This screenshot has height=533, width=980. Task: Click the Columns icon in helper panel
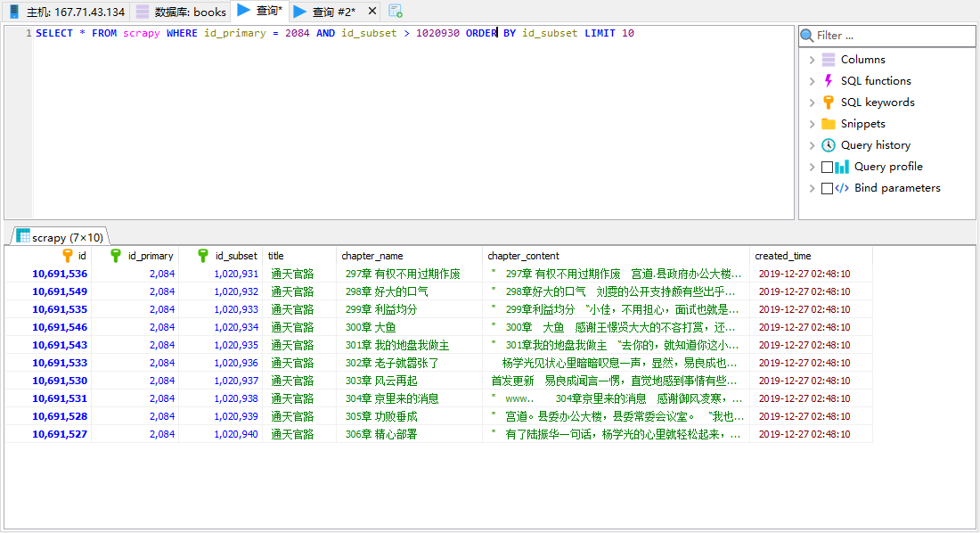[x=829, y=60]
